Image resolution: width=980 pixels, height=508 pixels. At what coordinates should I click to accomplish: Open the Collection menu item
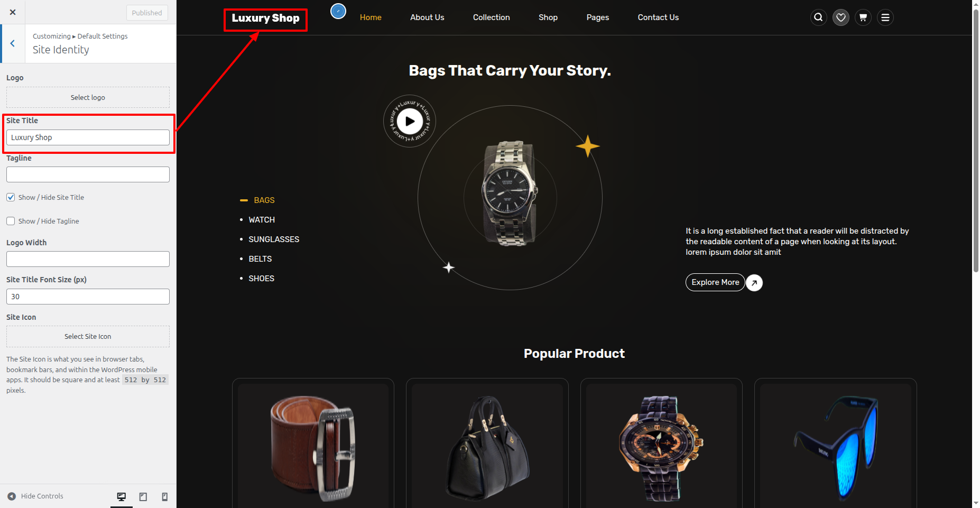point(491,17)
